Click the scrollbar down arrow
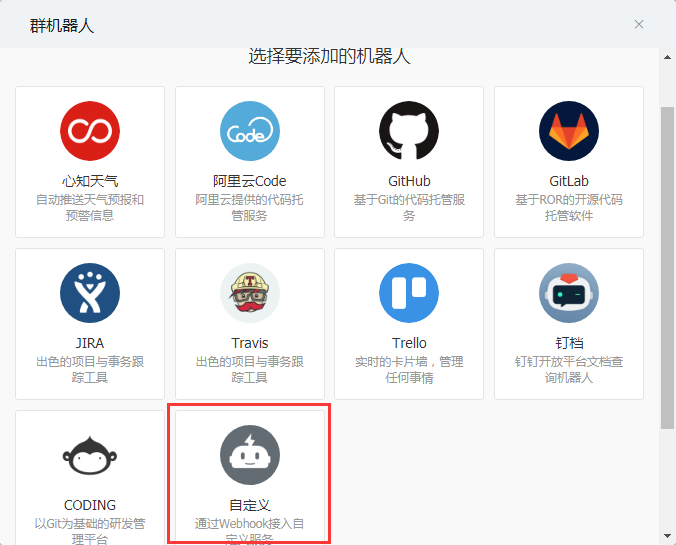Viewport: 676px width, 545px height. pos(667,536)
